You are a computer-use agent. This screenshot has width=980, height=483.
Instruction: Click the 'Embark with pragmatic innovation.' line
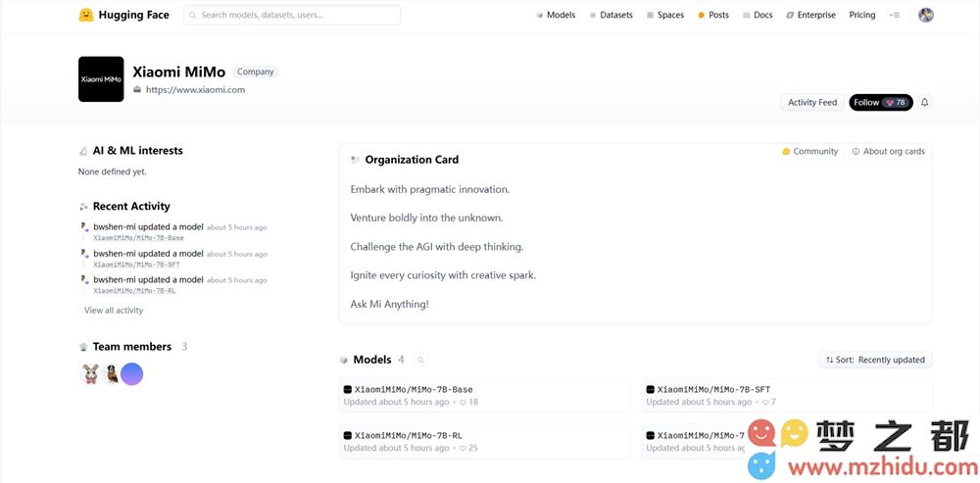click(x=430, y=189)
